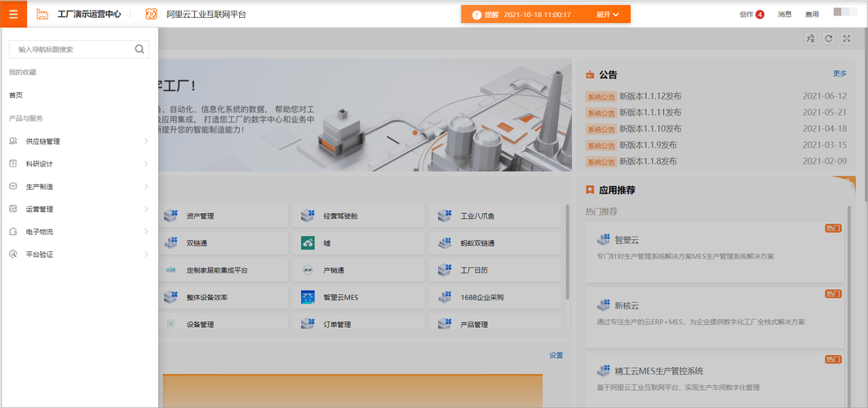Click the app grid vertical scrollbar

(x=568, y=252)
